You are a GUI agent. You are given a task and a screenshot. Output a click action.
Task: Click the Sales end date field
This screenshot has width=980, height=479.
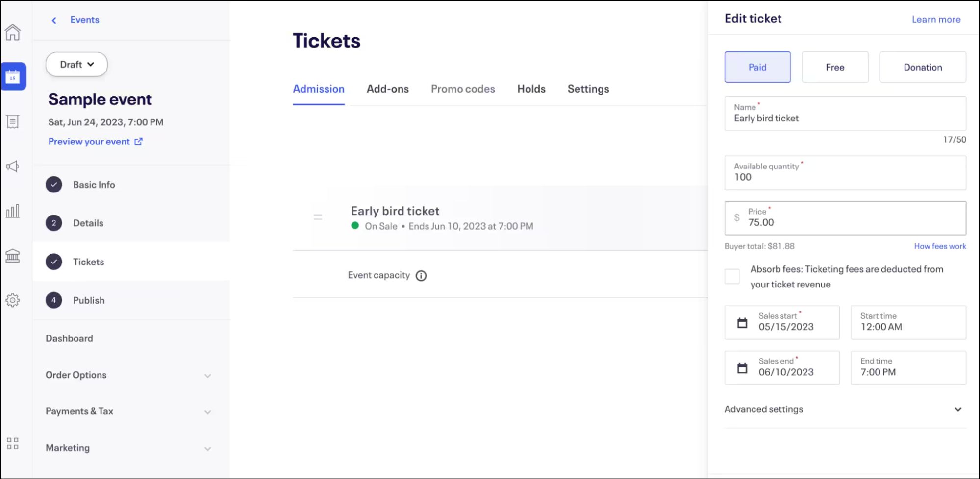[782, 367]
